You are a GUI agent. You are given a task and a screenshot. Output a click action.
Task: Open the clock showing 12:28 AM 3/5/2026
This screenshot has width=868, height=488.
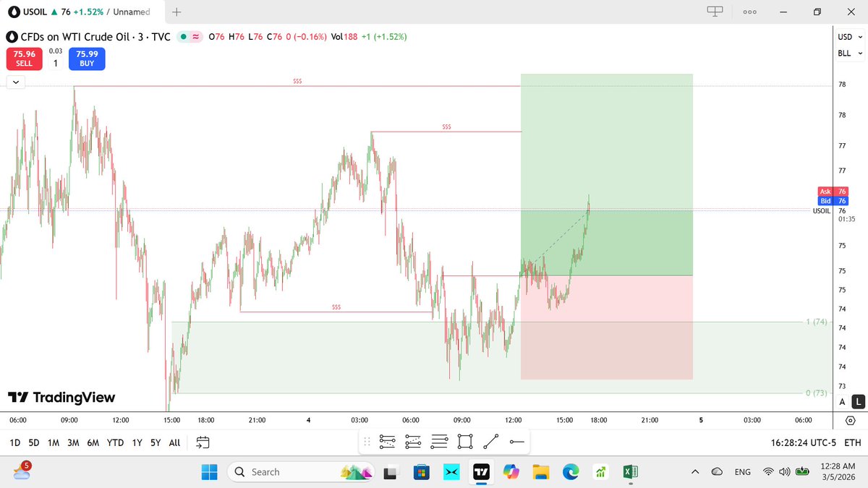click(x=837, y=472)
